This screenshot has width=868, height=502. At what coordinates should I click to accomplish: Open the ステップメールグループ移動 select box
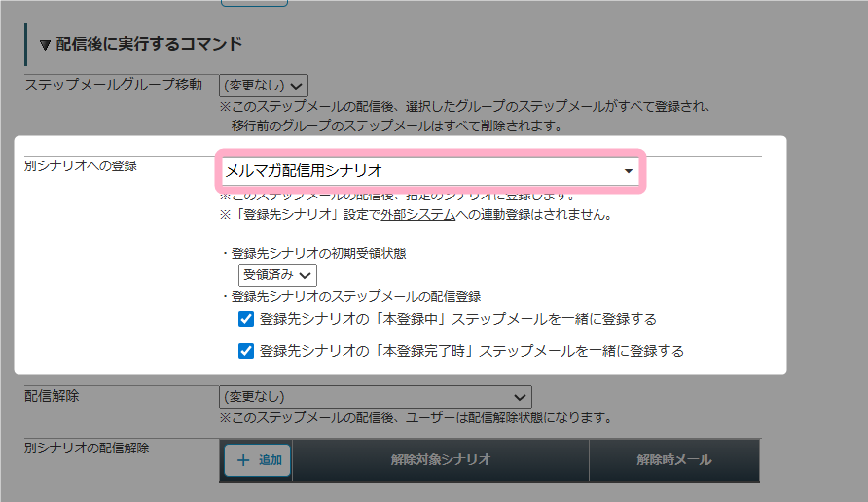point(264,86)
